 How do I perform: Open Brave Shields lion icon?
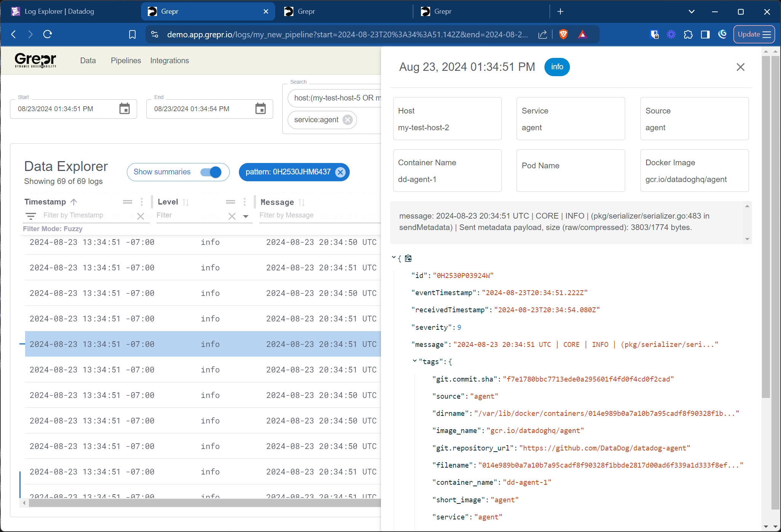(563, 34)
